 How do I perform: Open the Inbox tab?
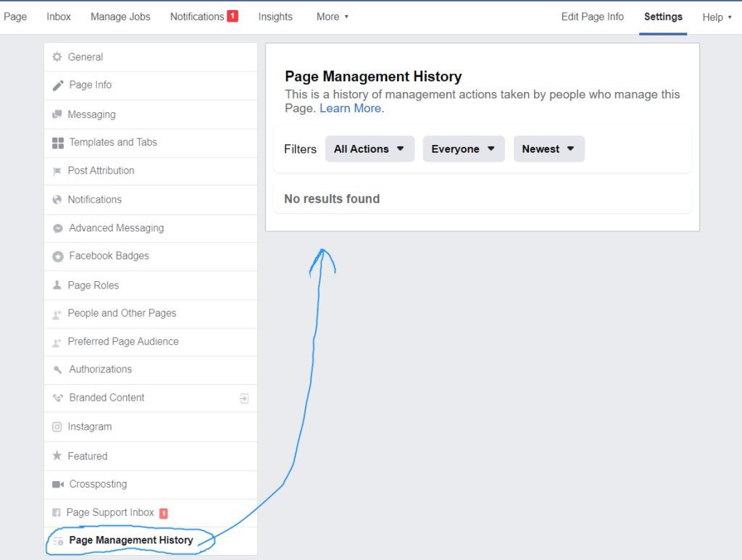coord(59,17)
